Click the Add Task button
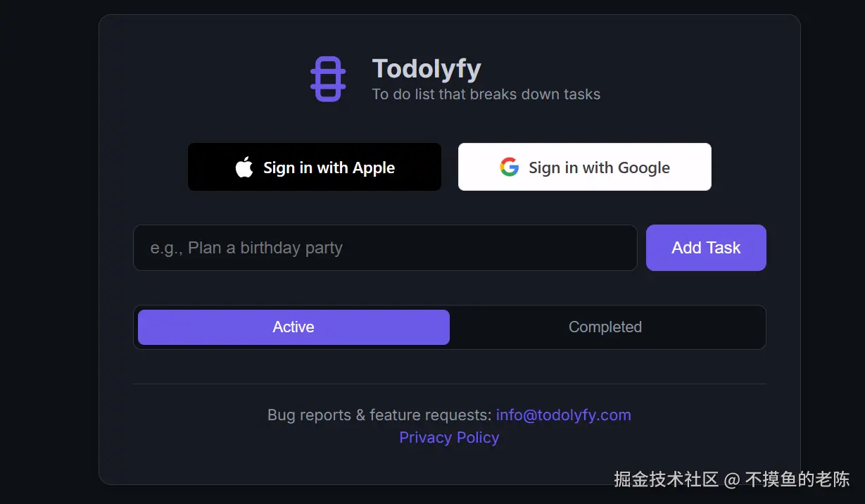Image resolution: width=865 pixels, height=504 pixels. (x=706, y=248)
